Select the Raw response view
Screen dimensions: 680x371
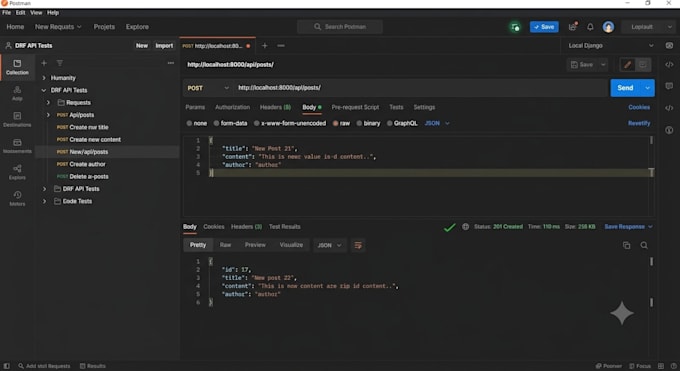coord(225,245)
